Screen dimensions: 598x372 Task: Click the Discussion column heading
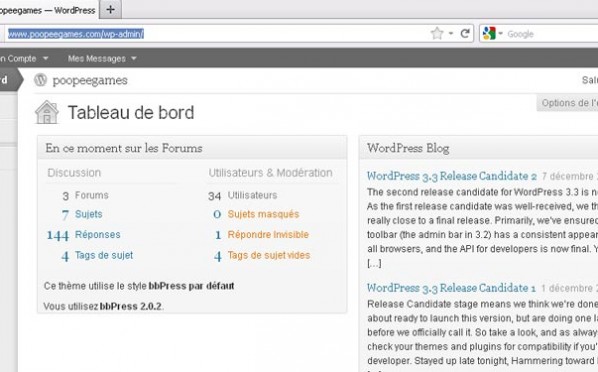(x=74, y=173)
